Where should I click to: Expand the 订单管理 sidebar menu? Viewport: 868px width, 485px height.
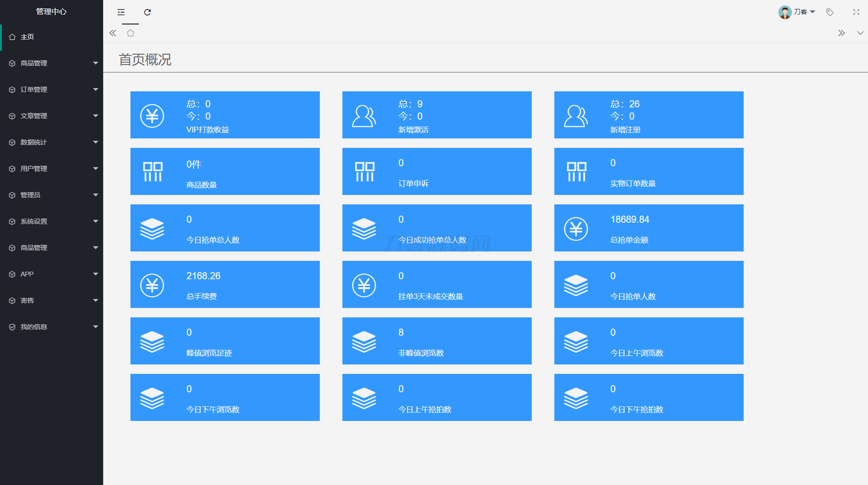(51, 89)
